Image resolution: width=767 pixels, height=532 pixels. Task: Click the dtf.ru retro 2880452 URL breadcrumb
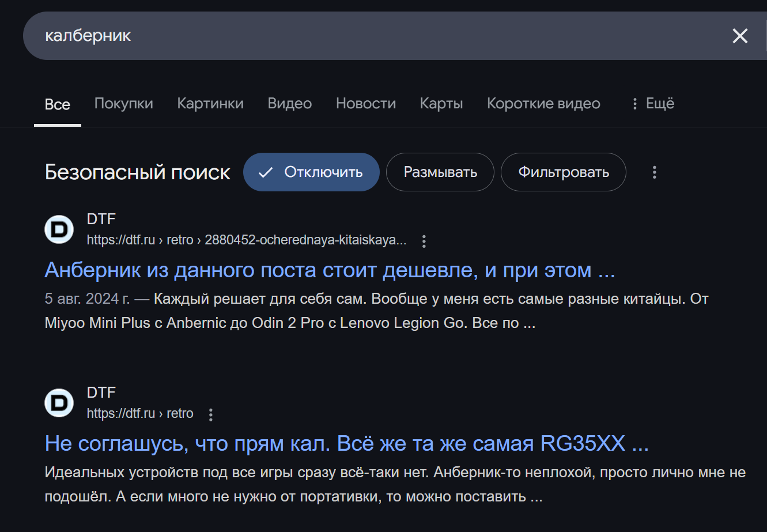[x=247, y=240]
